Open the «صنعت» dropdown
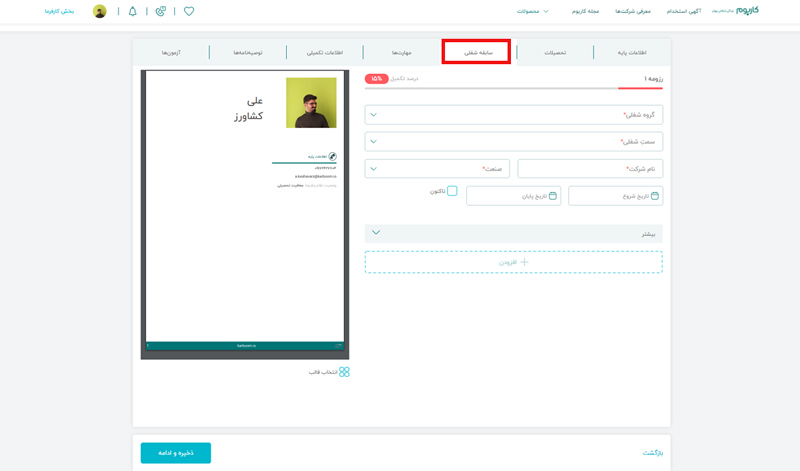The width and height of the screenshot is (800, 471). pyautogui.click(x=437, y=169)
